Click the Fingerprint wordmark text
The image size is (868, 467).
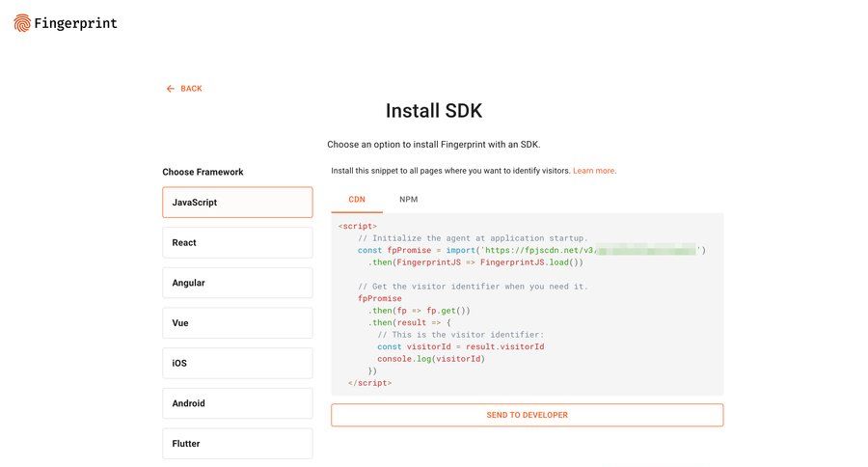75,23
